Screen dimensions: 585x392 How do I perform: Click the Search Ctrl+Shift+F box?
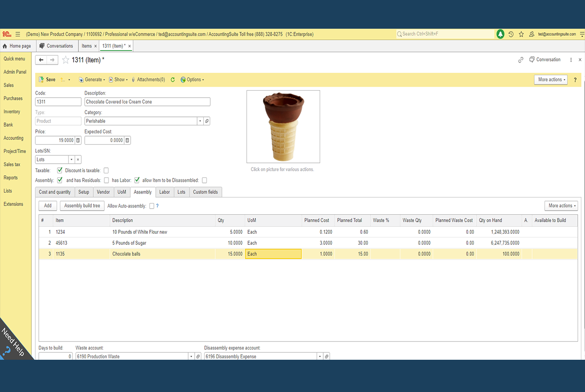445,34
